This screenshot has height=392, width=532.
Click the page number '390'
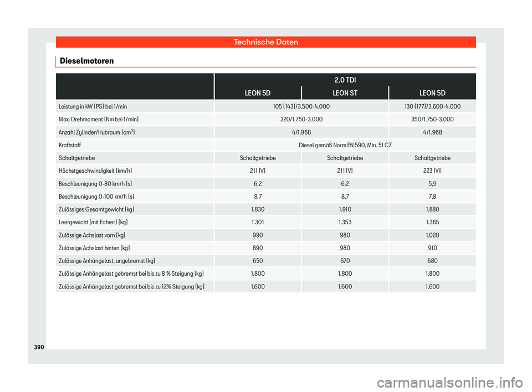pyautogui.click(x=39, y=347)
